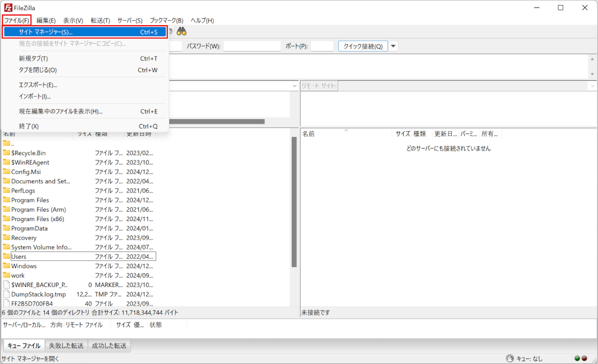Screen dimensions: 598x364
Task: Select the PerfLogs folder row
Action: click(79, 191)
